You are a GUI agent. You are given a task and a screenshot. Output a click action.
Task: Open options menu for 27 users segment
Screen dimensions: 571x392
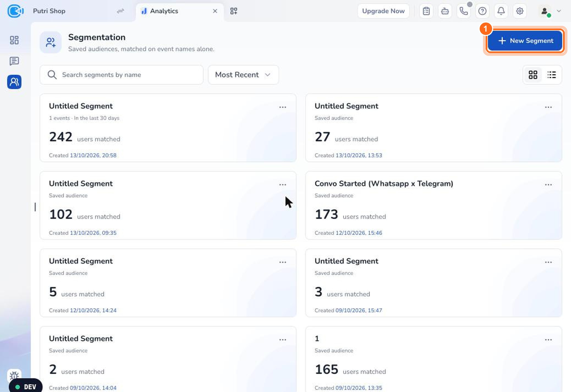point(548,107)
